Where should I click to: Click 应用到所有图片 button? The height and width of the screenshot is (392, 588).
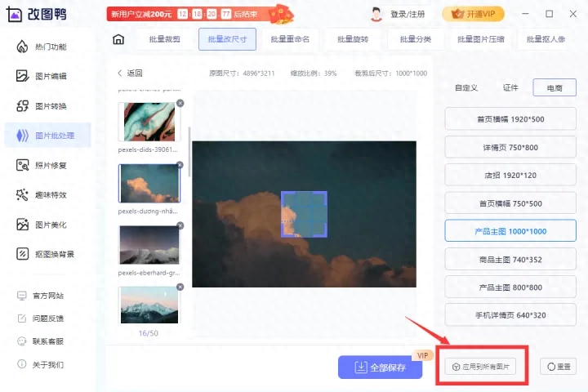[480, 367]
